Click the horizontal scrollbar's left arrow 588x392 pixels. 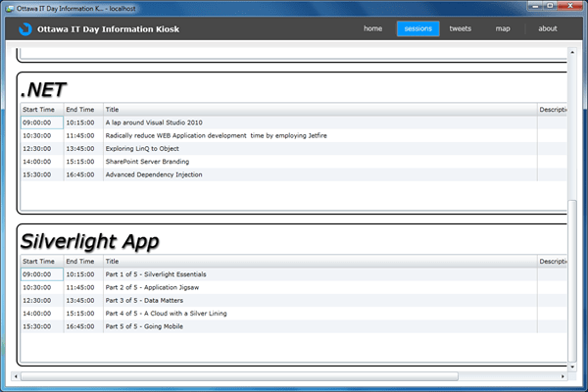click(x=16, y=375)
